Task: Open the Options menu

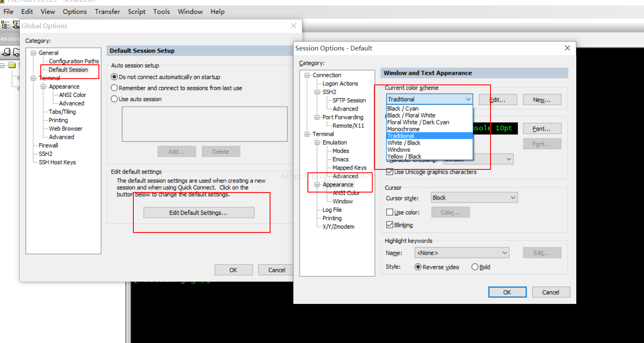Action: coord(75,11)
